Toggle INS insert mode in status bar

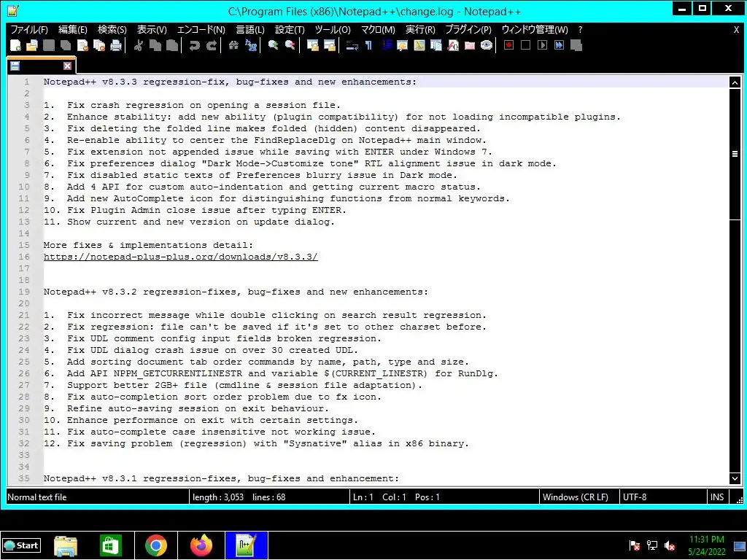(717, 497)
